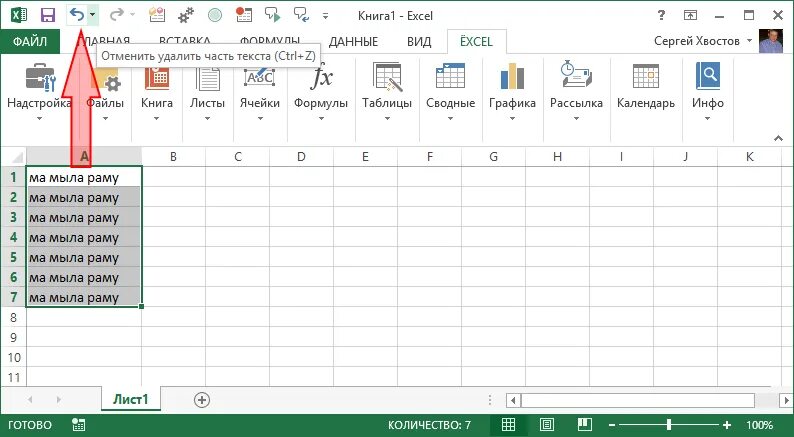Image resolution: width=794 pixels, height=437 pixels.
Task: Click the Календарь ribbon button
Action: 646,86
